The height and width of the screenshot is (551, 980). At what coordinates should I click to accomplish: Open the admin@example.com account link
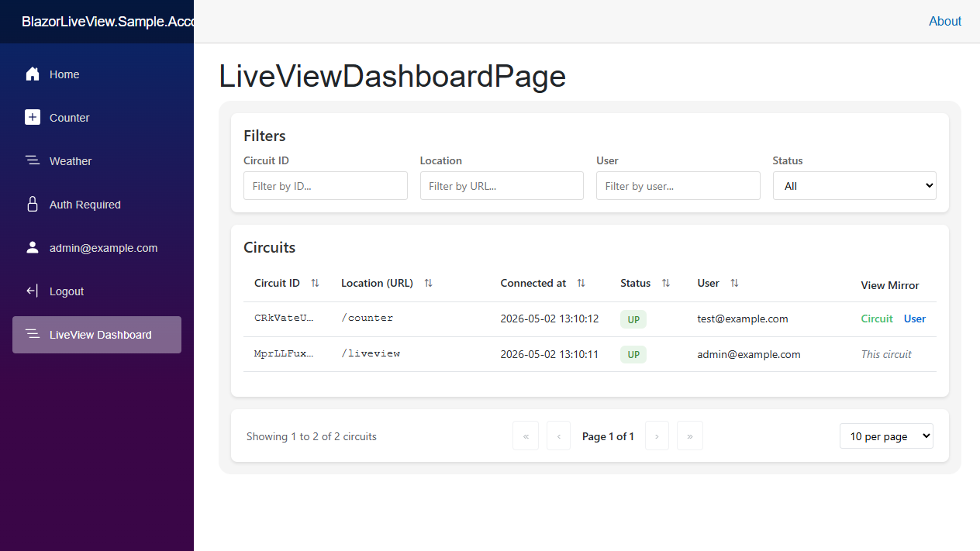click(x=97, y=248)
